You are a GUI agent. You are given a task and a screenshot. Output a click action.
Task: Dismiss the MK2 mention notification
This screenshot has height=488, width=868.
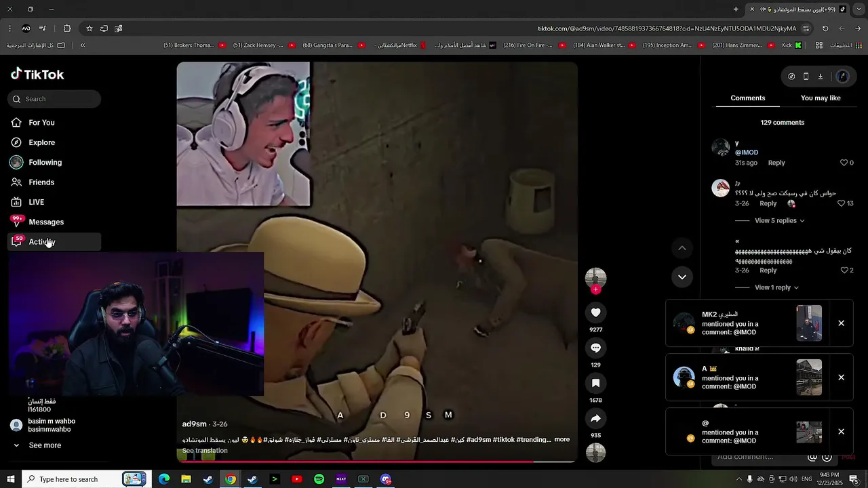841,323
